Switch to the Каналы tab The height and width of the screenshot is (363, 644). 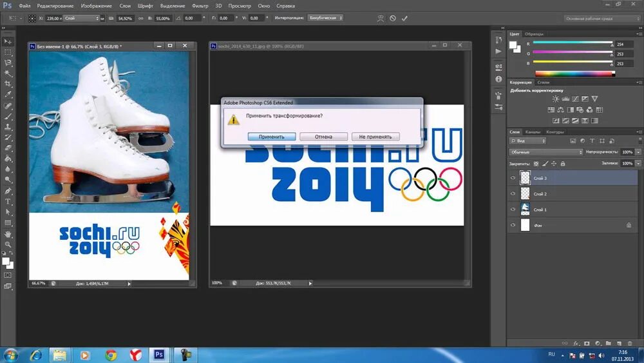[x=533, y=132]
